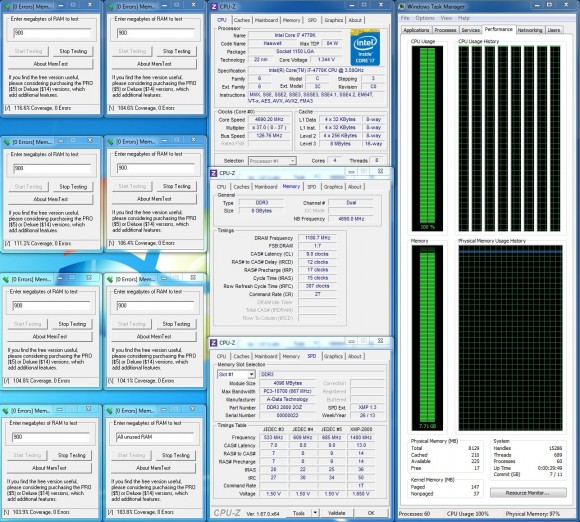The width and height of the screenshot is (580, 522).
Task: Click MemTest title icon in 103.9% coverage window
Action: coord(6,411)
